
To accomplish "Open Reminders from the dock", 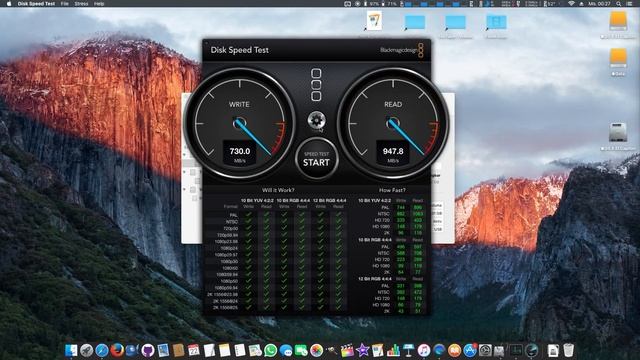I will tap(240, 350).
